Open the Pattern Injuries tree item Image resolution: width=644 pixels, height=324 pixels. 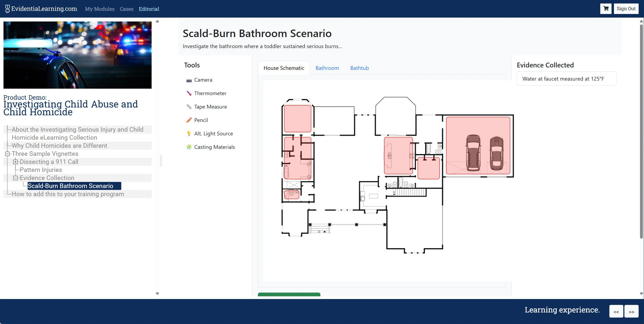point(41,170)
